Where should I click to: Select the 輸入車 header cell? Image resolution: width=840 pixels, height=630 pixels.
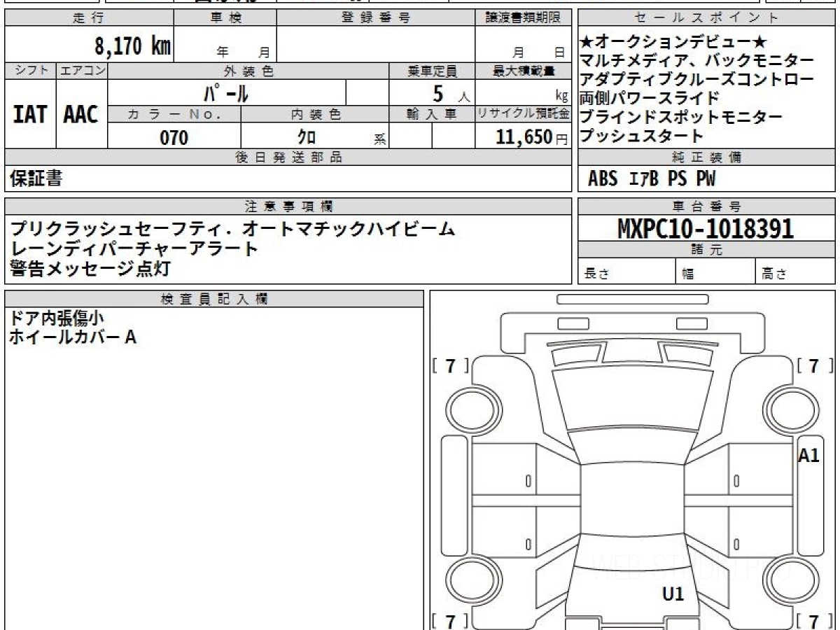432,114
